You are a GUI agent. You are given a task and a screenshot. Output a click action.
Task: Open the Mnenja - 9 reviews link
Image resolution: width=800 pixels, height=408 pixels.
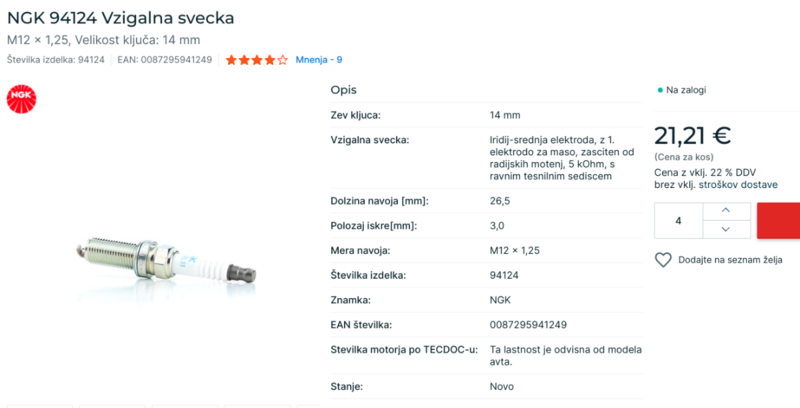[x=318, y=60]
